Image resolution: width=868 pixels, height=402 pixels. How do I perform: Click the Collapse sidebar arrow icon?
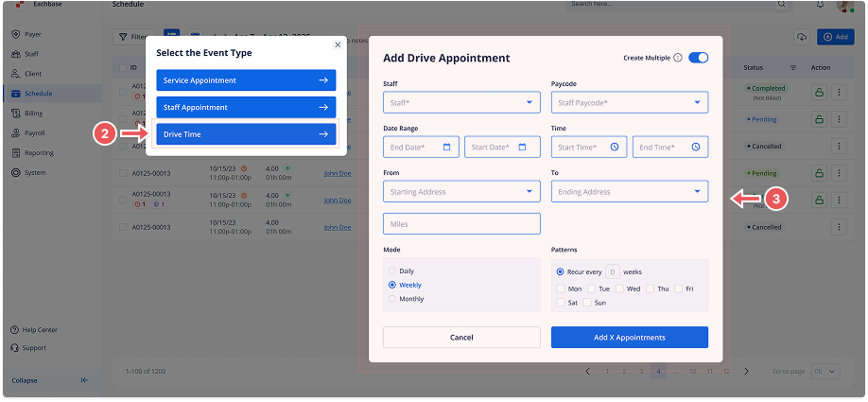tap(84, 380)
